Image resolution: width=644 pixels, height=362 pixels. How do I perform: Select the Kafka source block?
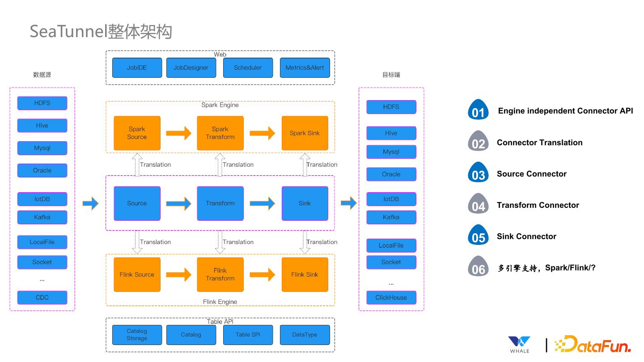point(42,217)
